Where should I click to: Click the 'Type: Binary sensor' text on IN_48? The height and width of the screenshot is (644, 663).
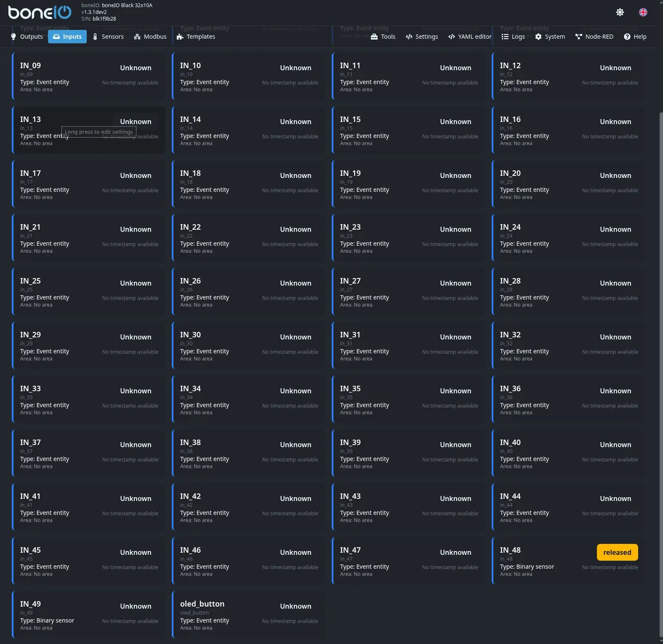(527, 567)
